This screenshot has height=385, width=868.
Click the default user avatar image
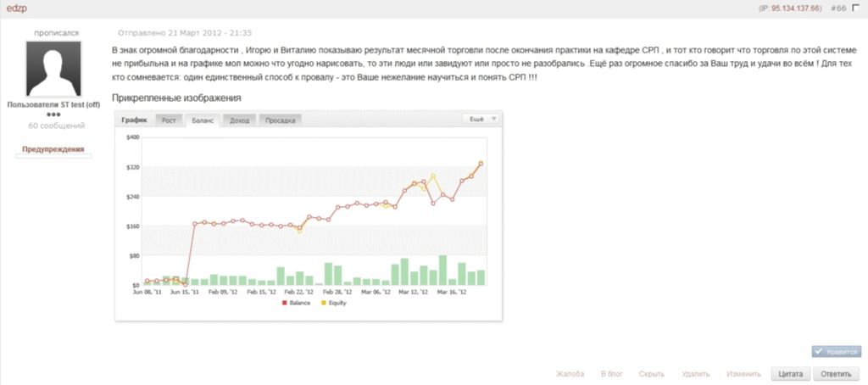click(53, 69)
